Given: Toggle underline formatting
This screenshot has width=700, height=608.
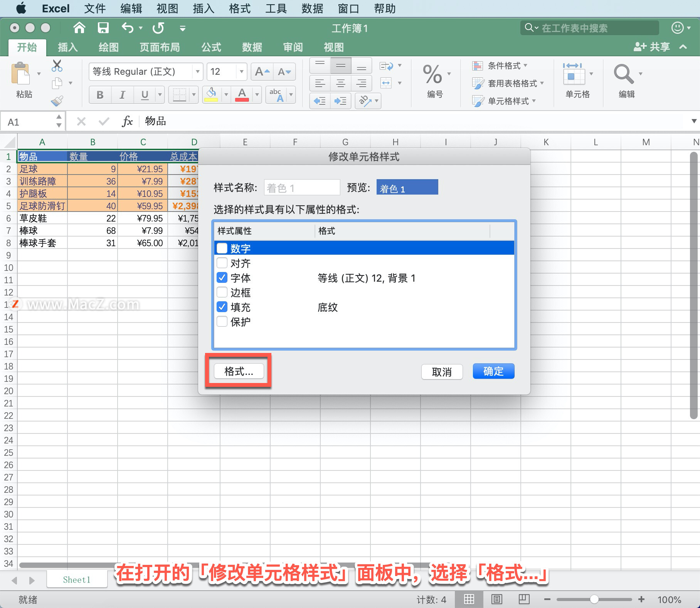Looking at the screenshot, I should [145, 95].
